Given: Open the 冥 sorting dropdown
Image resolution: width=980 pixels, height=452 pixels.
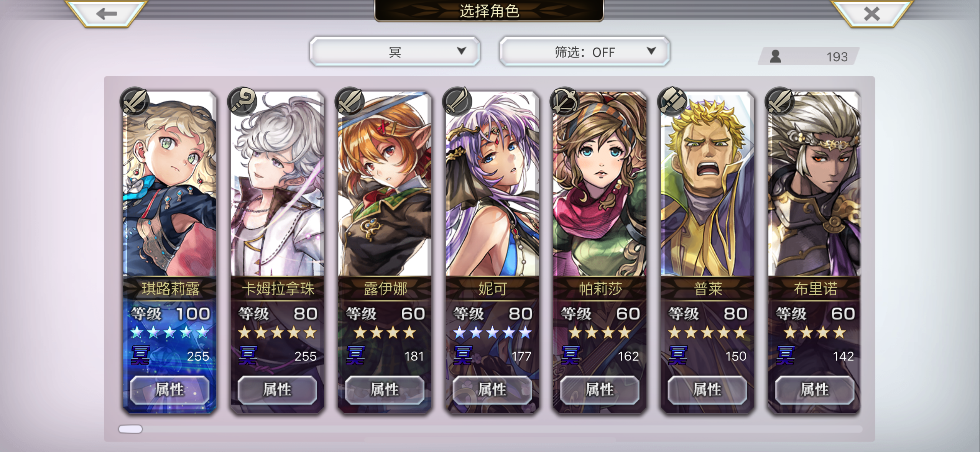Looking at the screenshot, I should click(x=395, y=51).
